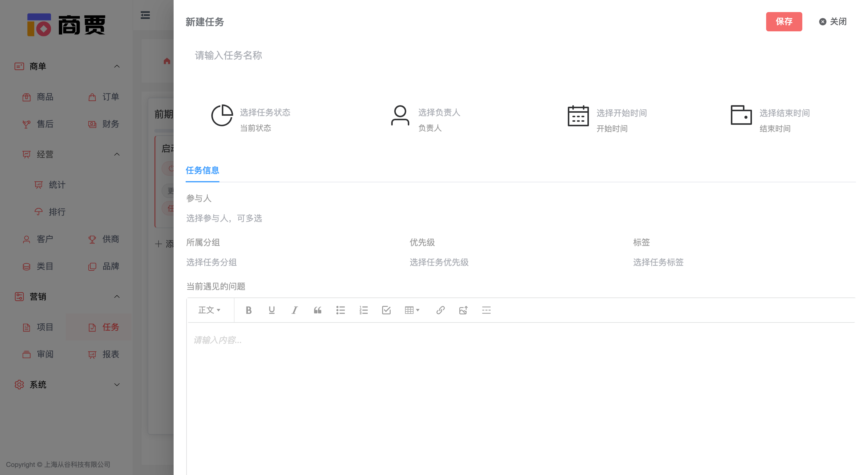Open the table insertion dropdown

click(x=412, y=310)
